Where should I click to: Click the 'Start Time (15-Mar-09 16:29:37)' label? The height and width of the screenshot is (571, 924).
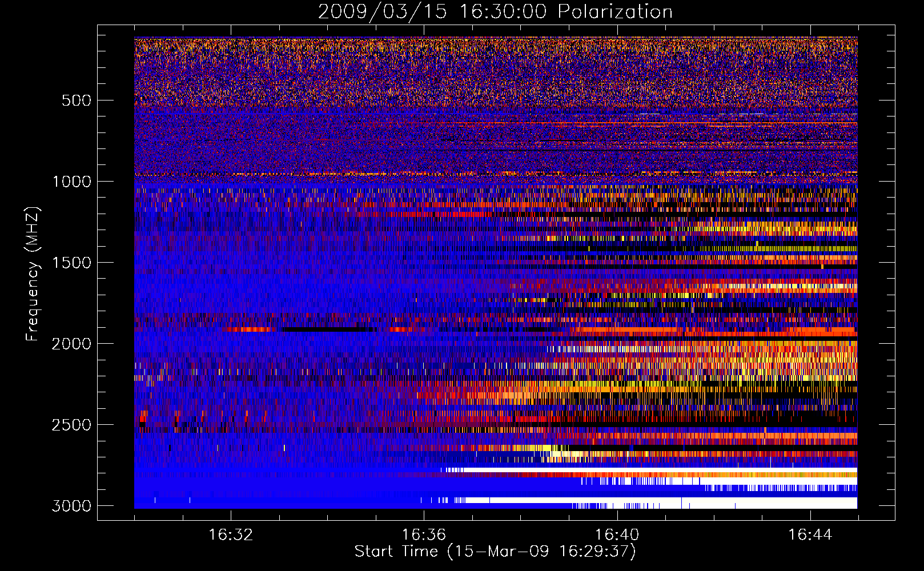[495, 552]
